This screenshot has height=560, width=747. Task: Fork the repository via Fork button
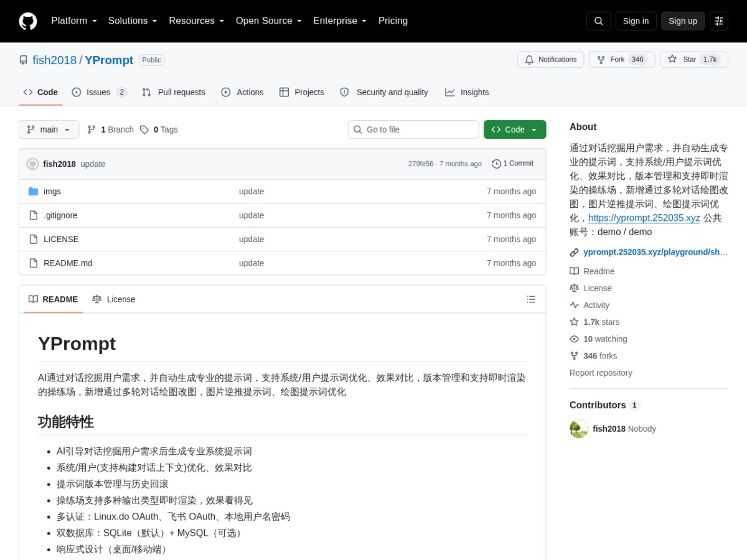[x=622, y=60]
